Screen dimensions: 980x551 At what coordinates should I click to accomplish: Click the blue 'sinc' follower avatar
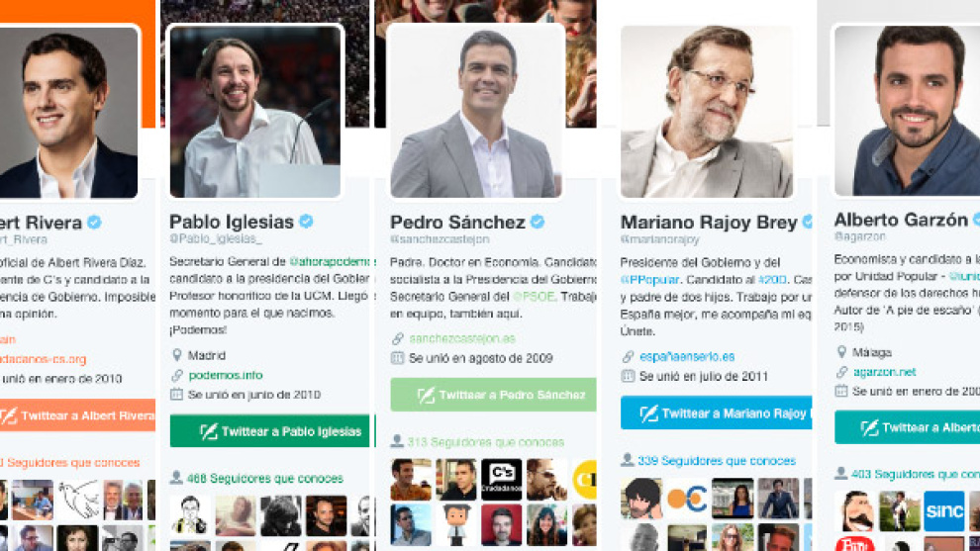[x=943, y=511]
